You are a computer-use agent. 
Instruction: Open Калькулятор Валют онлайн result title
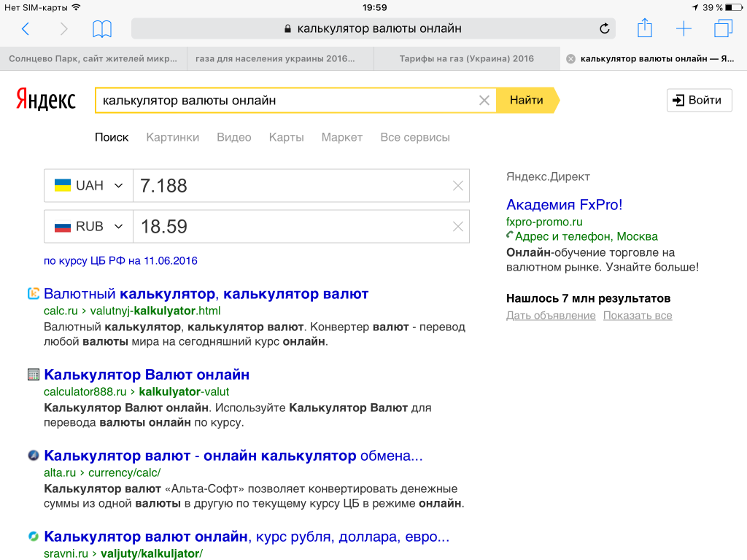coord(147,376)
